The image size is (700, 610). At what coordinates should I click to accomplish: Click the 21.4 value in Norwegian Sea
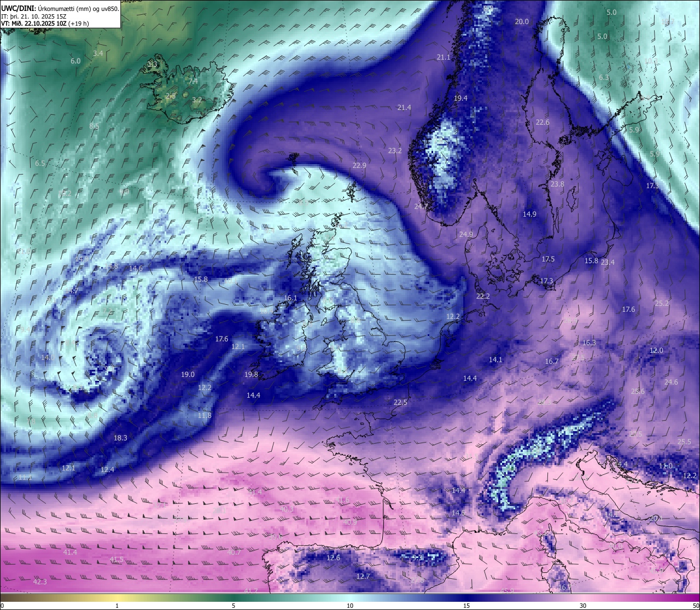pyautogui.click(x=404, y=108)
